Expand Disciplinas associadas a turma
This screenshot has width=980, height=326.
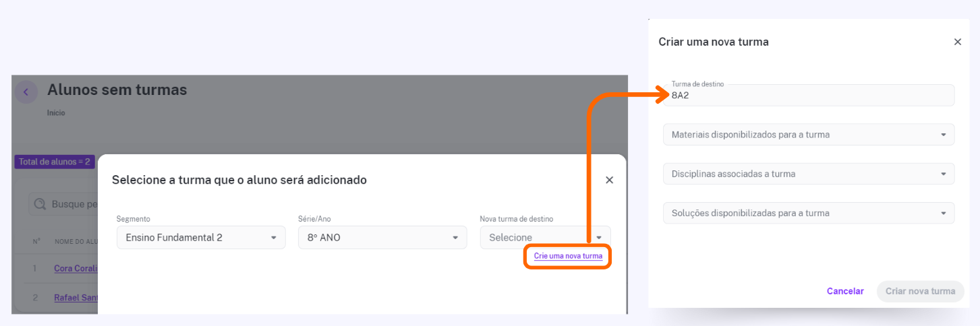click(809, 174)
